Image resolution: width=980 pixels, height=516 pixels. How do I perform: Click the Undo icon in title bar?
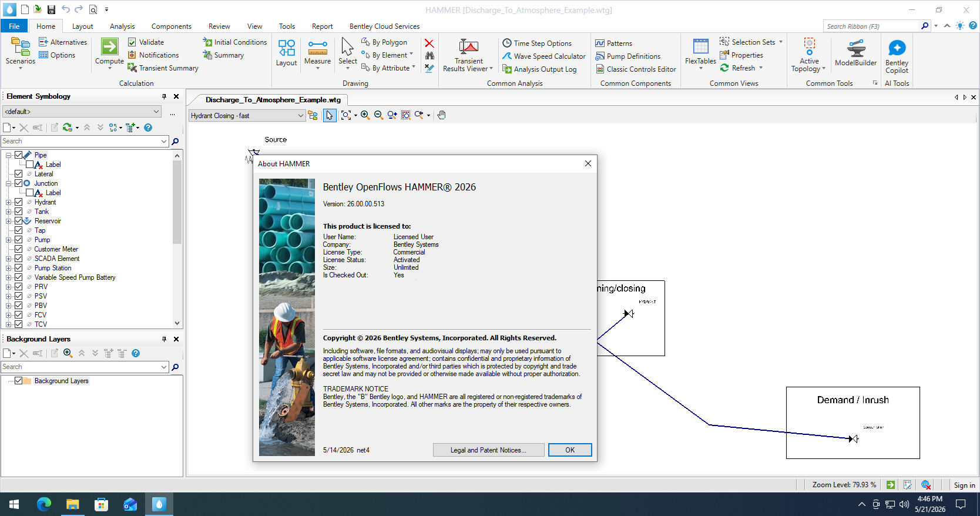tap(65, 9)
